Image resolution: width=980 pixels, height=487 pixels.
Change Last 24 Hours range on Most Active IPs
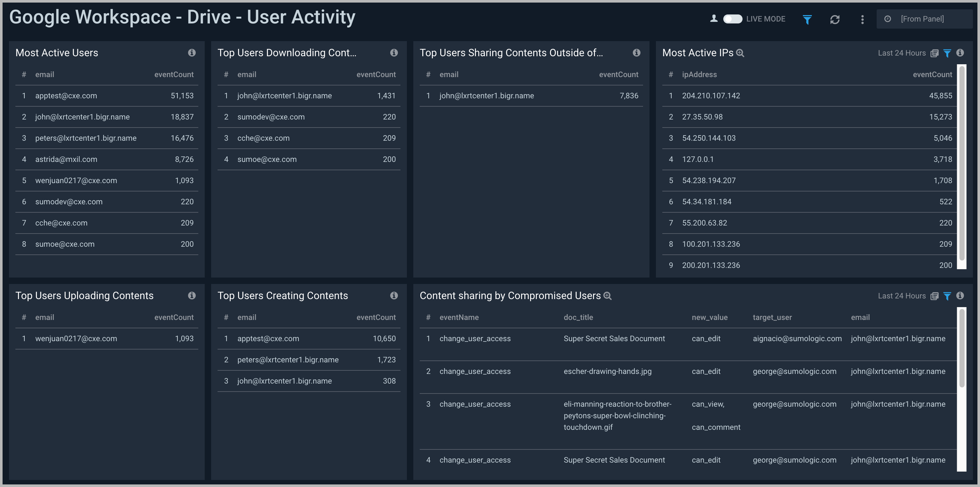(902, 53)
